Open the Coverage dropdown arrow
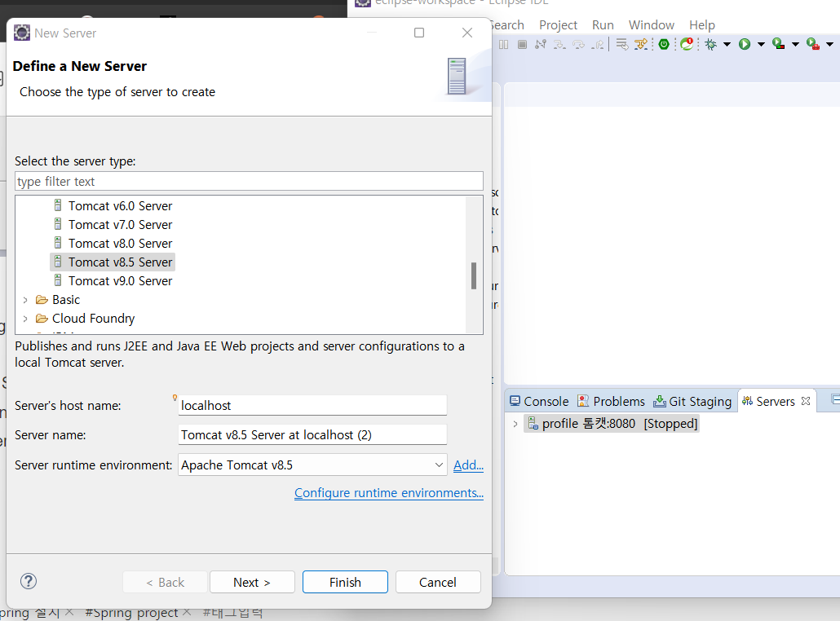Image resolution: width=840 pixels, height=621 pixels. point(795,45)
